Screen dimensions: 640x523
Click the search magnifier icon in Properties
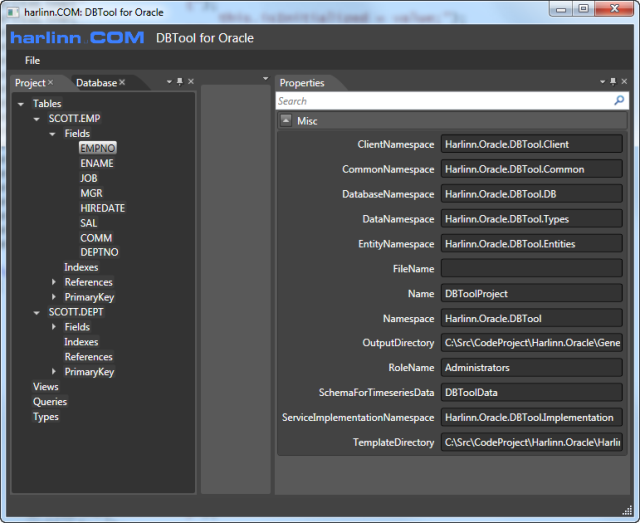619,100
